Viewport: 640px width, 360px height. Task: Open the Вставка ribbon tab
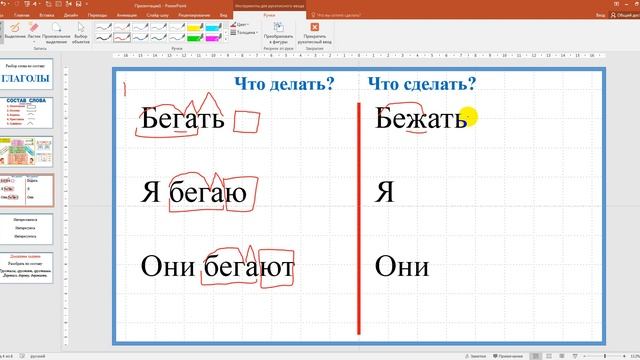pos(47,15)
